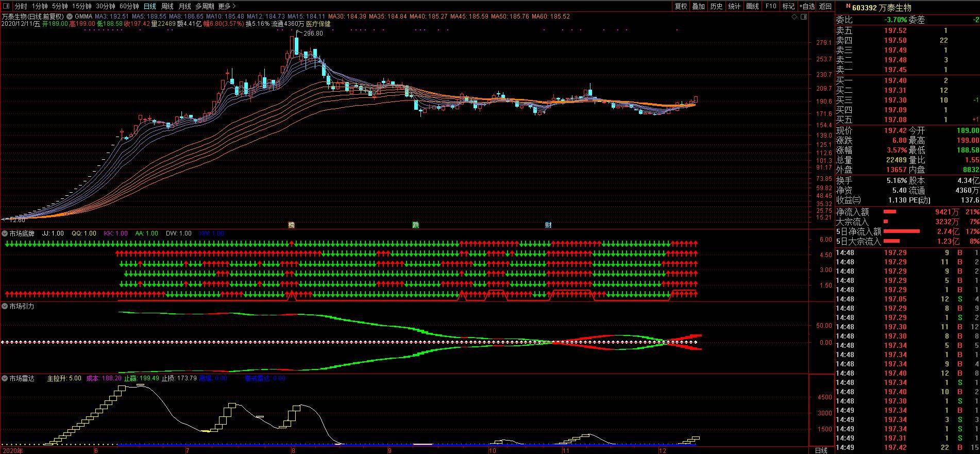Select the 1分钟 period tab
The height and width of the screenshot is (454, 980).
pyautogui.click(x=40, y=6)
